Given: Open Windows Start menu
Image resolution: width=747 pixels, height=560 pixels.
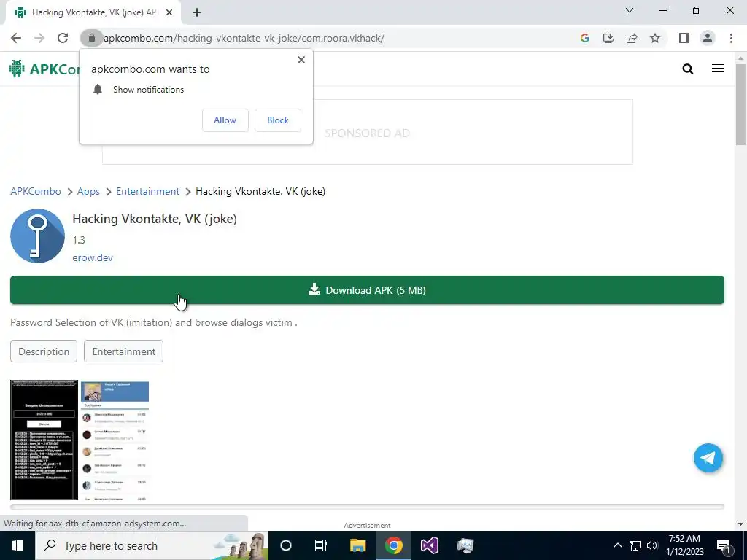Looking at the screenshot, I should 18,545.
